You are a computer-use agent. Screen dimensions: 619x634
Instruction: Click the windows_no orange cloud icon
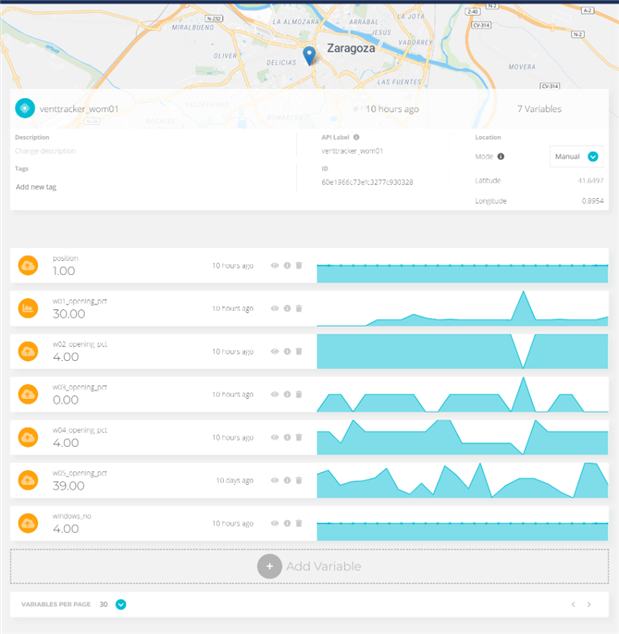tap(28, 523)
